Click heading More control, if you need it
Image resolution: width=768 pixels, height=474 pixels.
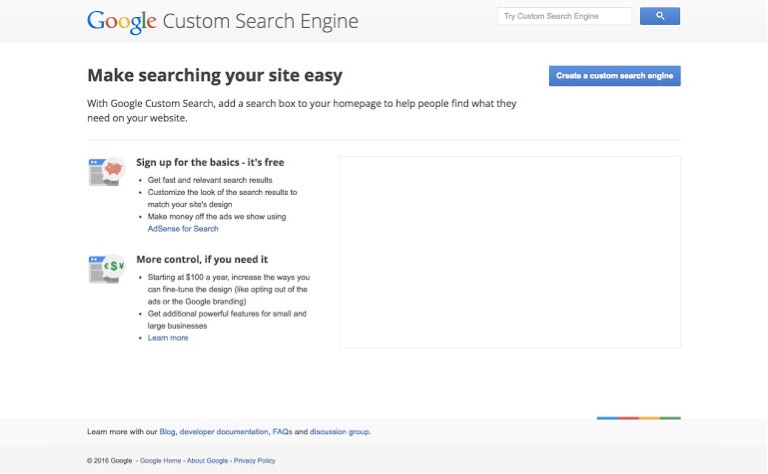[x=202, y=260]
